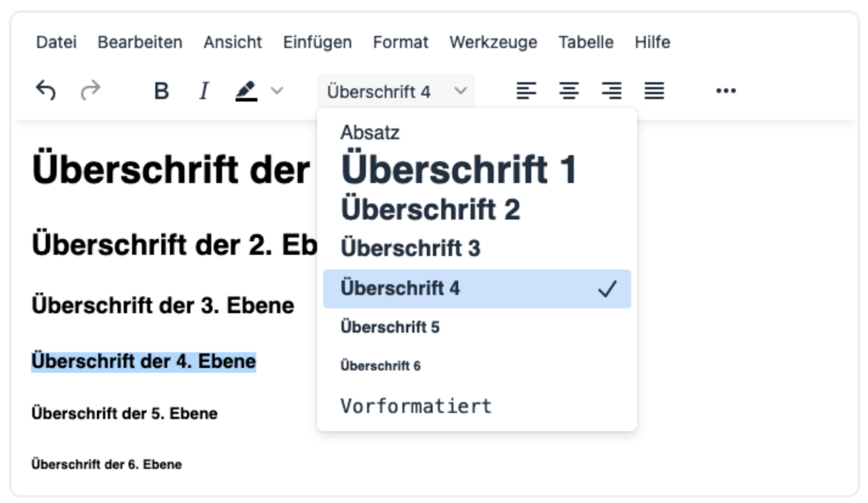868x503 pixels.
Task: Open the Werkzeuge menu
Action: tap(493, 42)
